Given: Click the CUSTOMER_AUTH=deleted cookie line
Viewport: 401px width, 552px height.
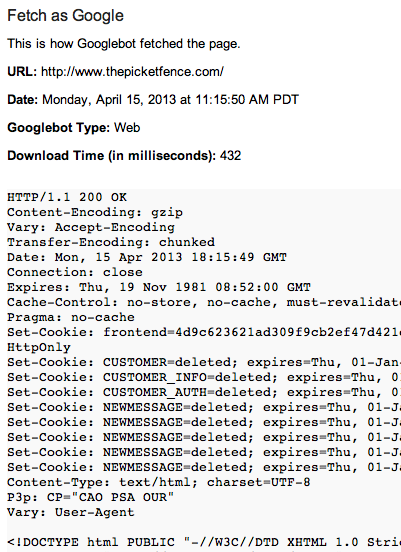Looking at the screenshot, I should coord(204,392).
